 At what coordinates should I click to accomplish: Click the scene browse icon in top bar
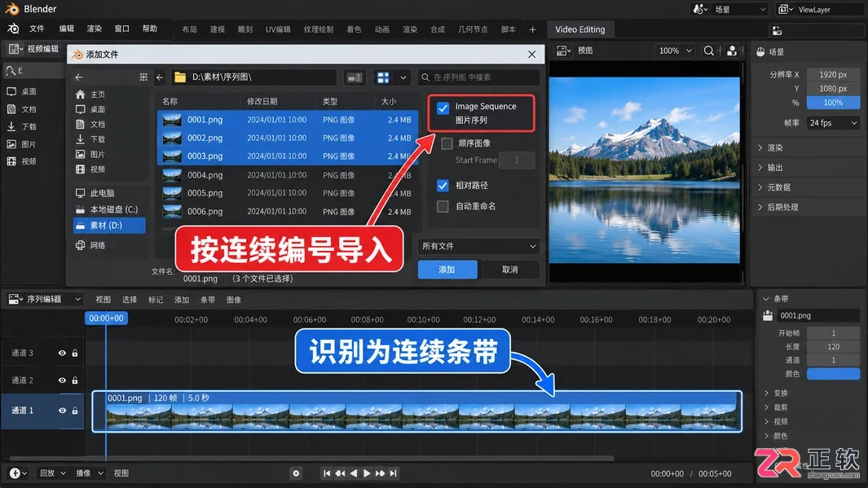[700, 10]
